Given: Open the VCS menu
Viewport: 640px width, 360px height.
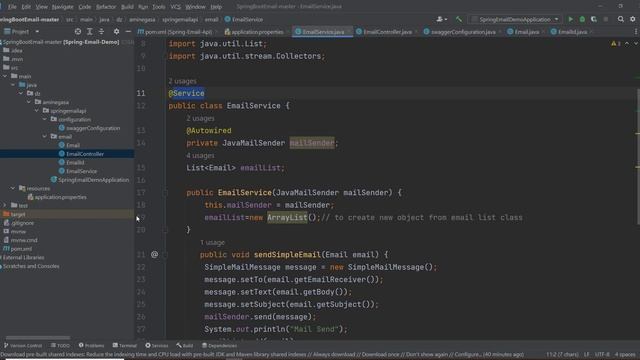Looking at the screenshot, I should 176,7.
